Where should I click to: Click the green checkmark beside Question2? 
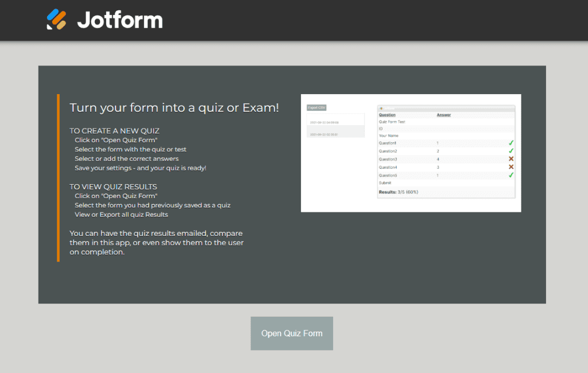tap(510, 151)
